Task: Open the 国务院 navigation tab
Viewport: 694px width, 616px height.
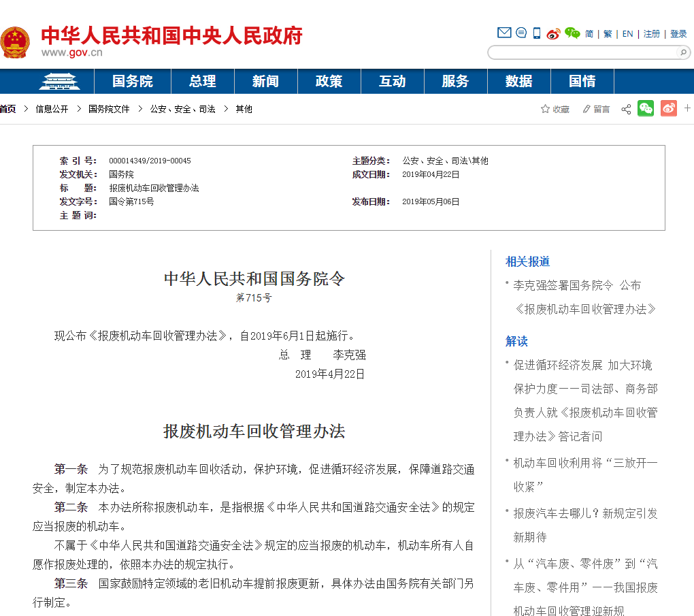Action: (x=133, y=81)
